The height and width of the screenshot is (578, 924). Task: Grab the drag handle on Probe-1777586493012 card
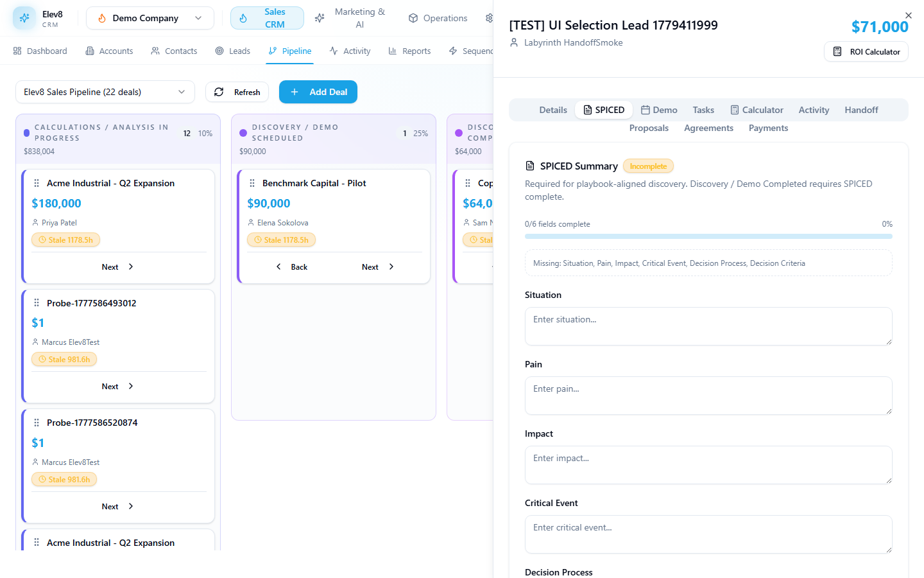[37, 303]
